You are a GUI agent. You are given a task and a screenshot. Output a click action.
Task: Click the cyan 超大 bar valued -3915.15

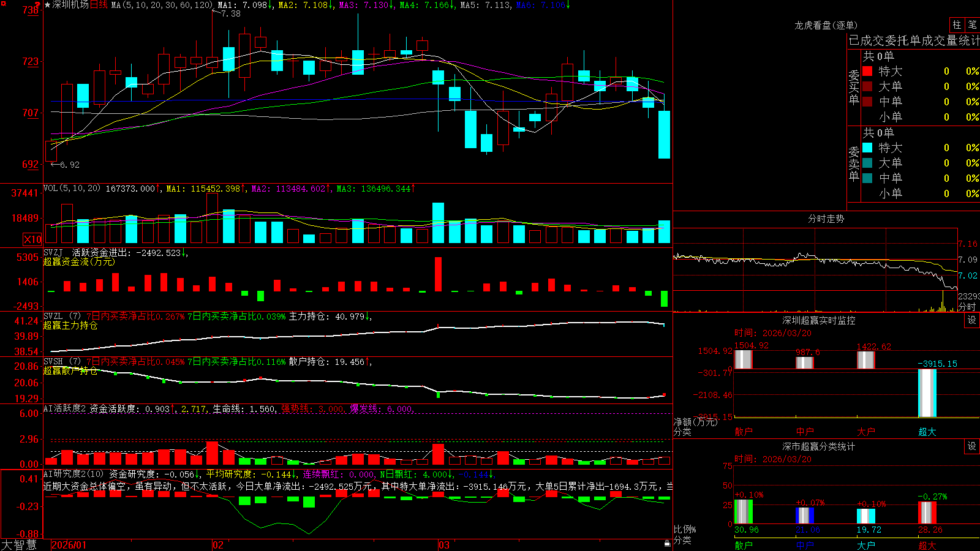coord(927,392)
